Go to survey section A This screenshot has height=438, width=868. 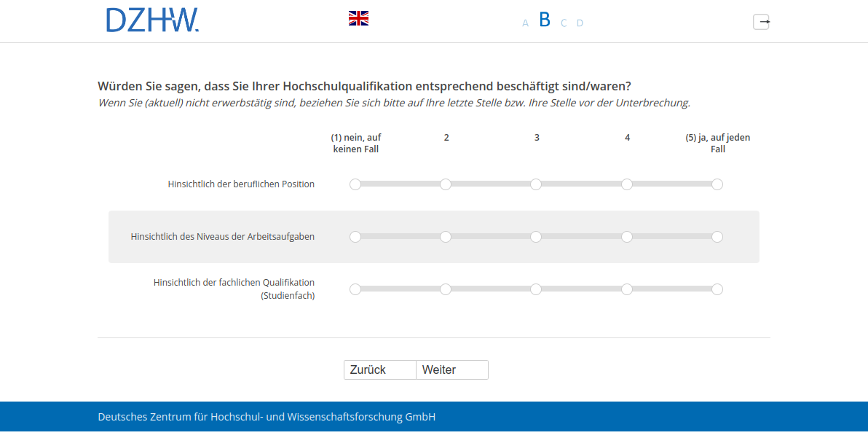tap(525, 23)
